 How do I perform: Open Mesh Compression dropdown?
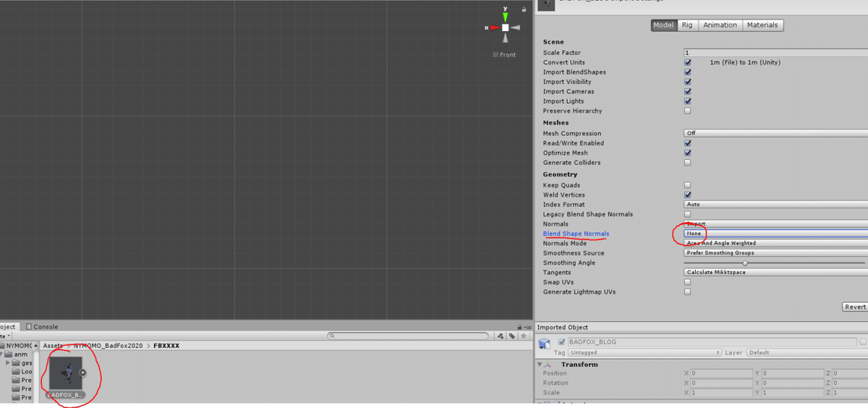click(x=775, y=133)
